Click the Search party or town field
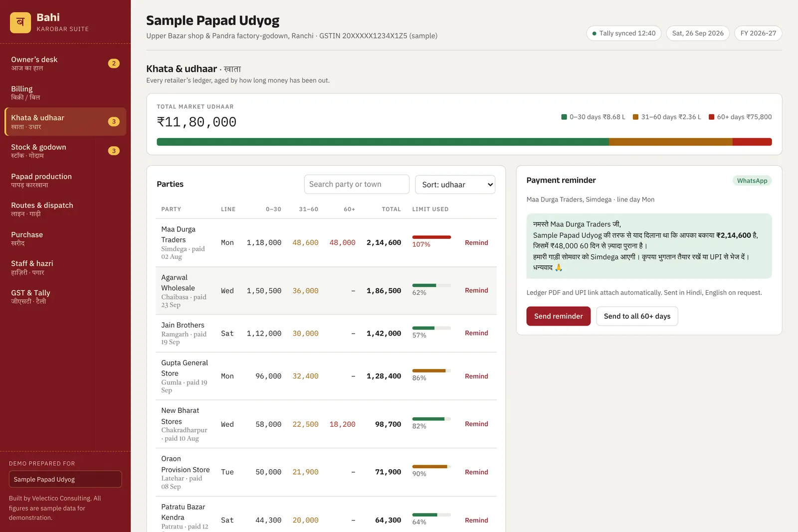Viewport: 798px width, 532px height. 357,184
